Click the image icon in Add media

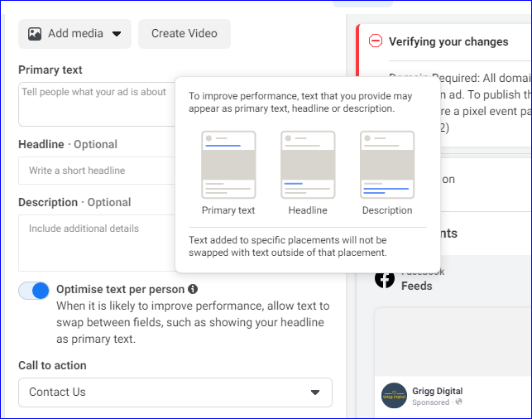pyautogui.click(x=35, y=34)
